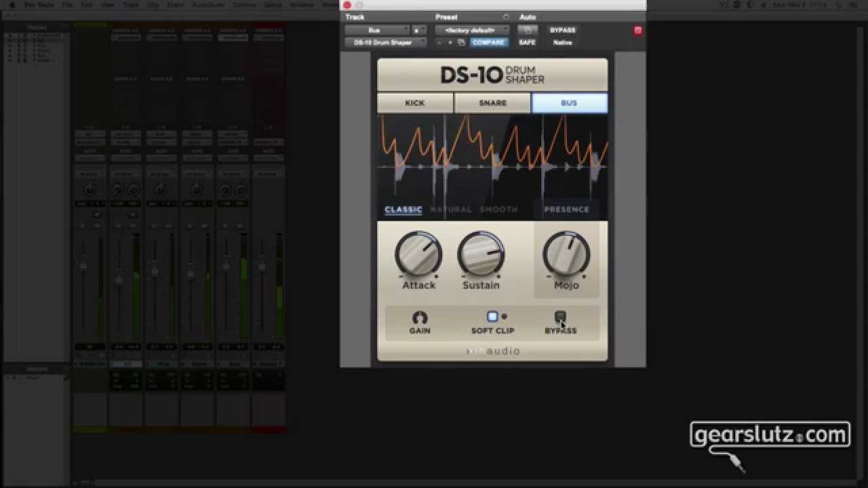868x488 pixels.
Task: Click the Attack knob
Action: coord(418,255)
